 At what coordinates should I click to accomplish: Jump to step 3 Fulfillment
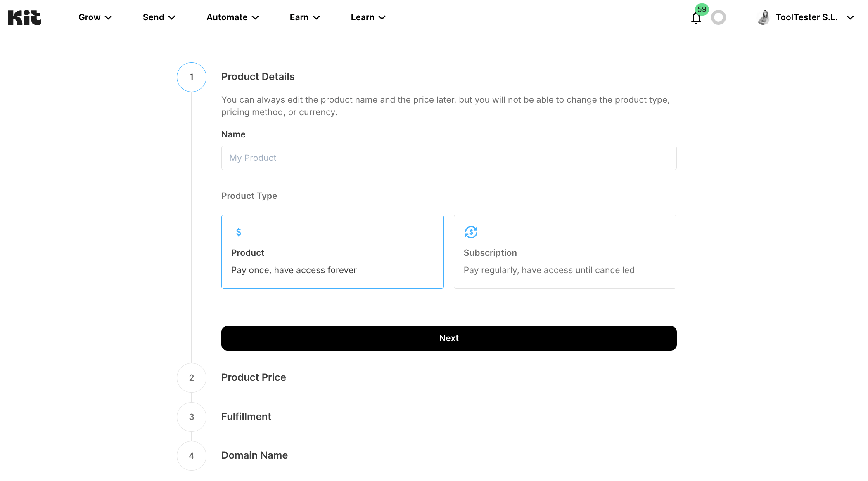pyautogui.click(x=246, y=417)
